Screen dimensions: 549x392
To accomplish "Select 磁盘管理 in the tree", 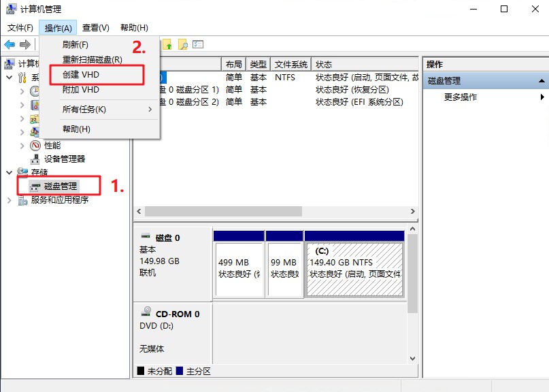I will click(61, 186).
